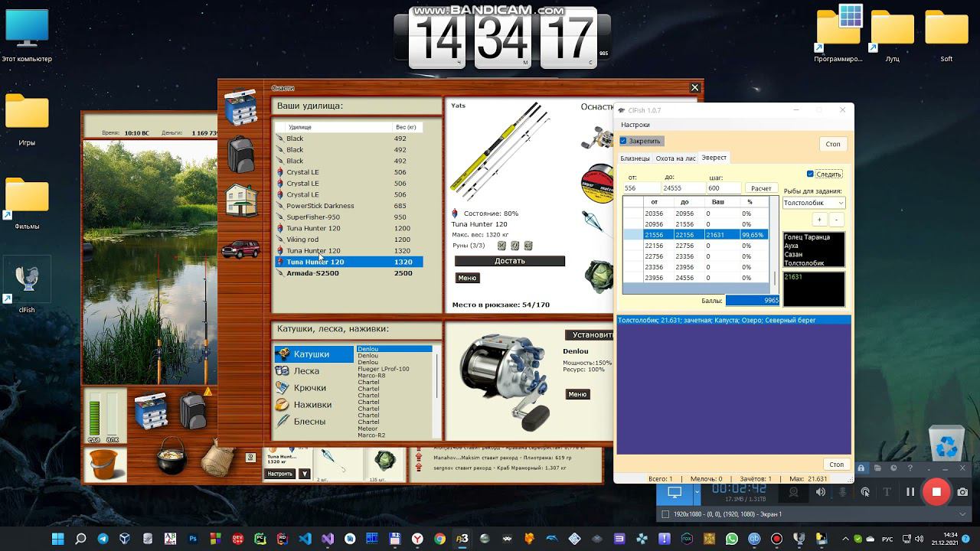This screenshot has width=980, height=551.
Task: Select the Armada-S2500 rod in the list
Action: tap(349, 273)
